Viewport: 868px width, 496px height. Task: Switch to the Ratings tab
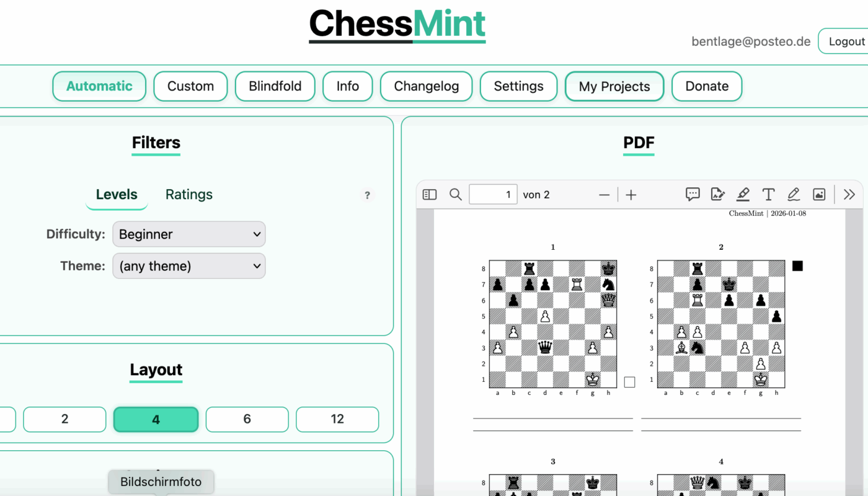click(x=189, y=195)
